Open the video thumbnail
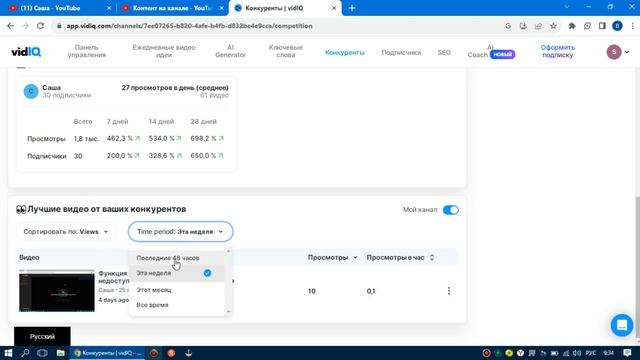This screenshot has height=360, width=640. [57, 291]
